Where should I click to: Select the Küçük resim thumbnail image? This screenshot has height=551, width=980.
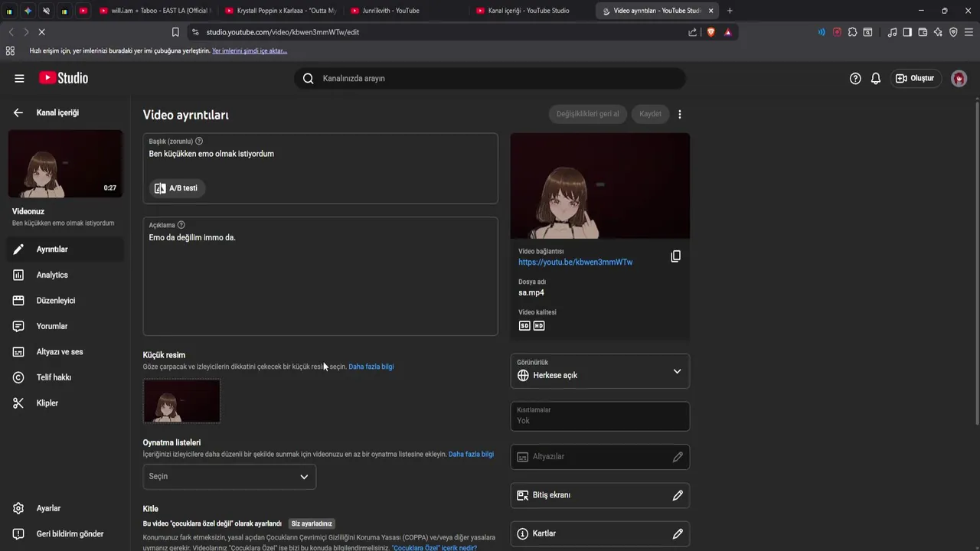(181, 401)
